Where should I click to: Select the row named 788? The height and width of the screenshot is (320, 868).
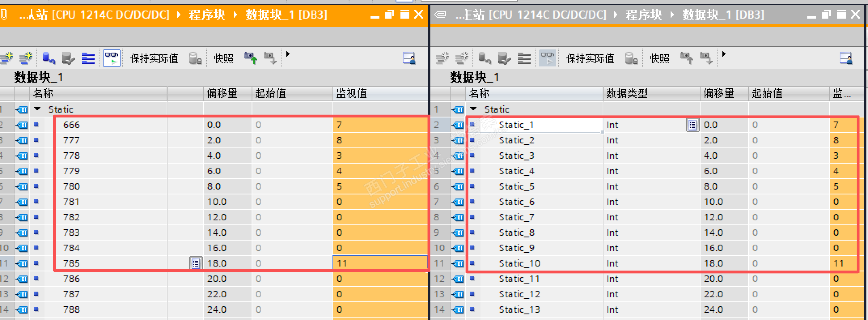coord(71,309)
